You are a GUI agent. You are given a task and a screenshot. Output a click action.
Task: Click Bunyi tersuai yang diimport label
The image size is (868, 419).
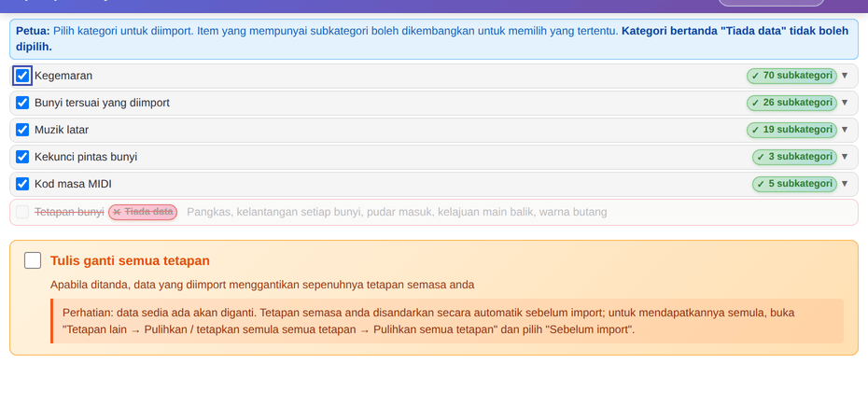pos(102,103)
